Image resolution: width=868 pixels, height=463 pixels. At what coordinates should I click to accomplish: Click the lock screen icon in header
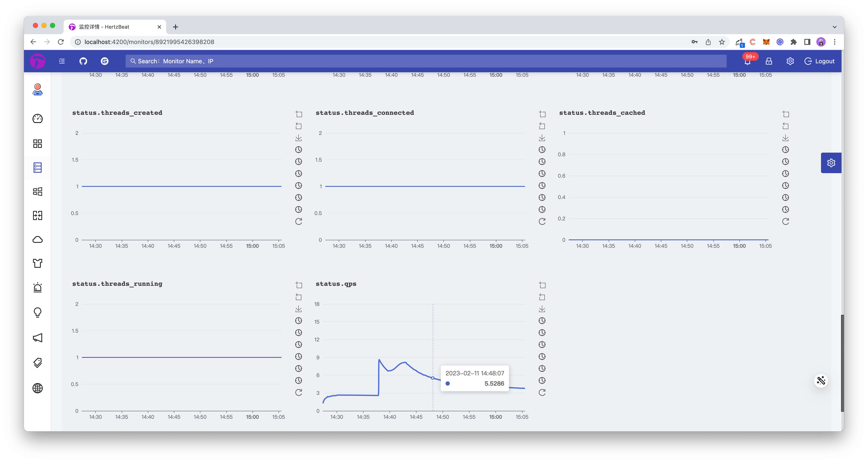769,61
